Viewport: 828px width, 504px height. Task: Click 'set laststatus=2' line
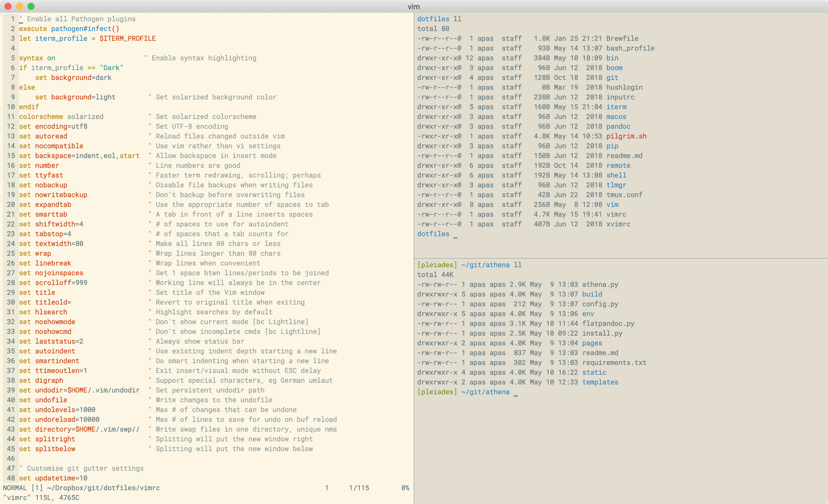point(51,341)
